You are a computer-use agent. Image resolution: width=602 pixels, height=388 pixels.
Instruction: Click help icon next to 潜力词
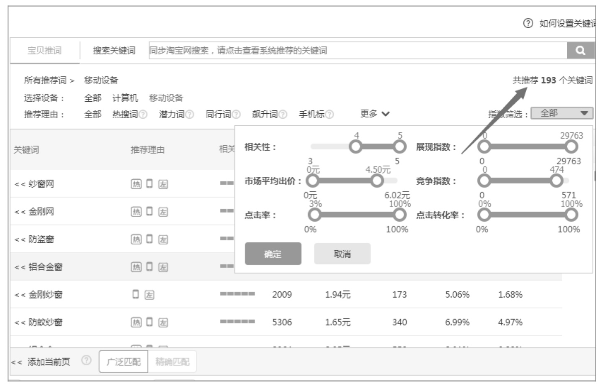click(x=189, y=114)
